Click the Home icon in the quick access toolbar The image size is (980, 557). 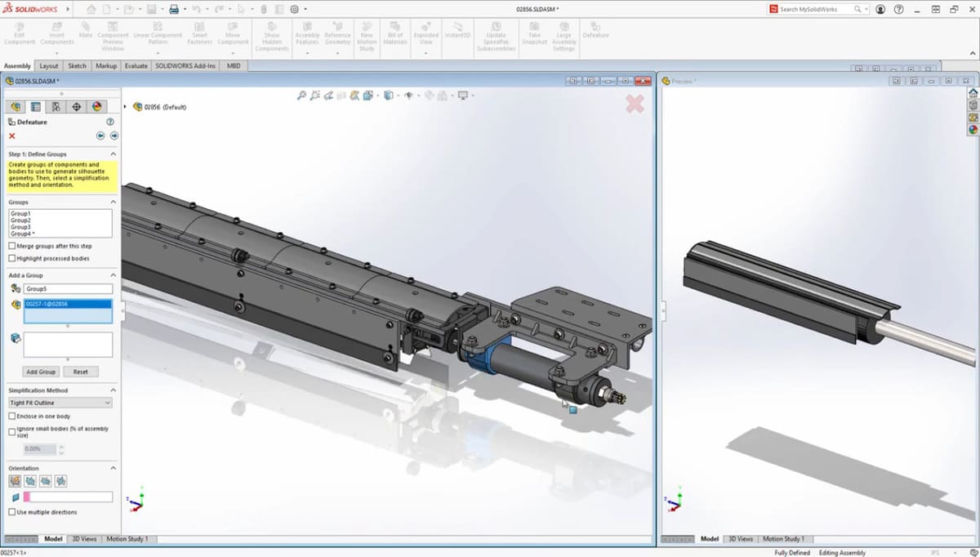[91, 9]
